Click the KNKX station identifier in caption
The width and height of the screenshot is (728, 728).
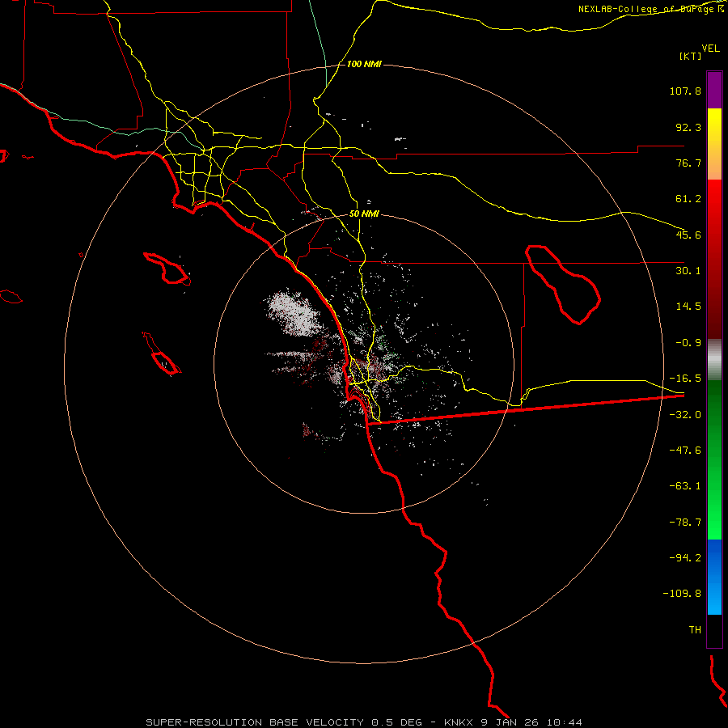tap(459, 722)
